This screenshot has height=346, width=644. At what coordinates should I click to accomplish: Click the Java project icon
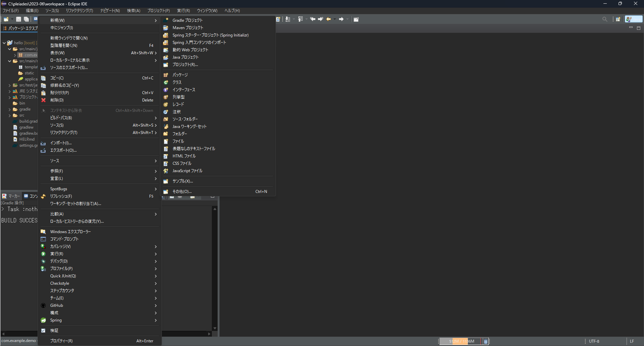coord(166,57)
